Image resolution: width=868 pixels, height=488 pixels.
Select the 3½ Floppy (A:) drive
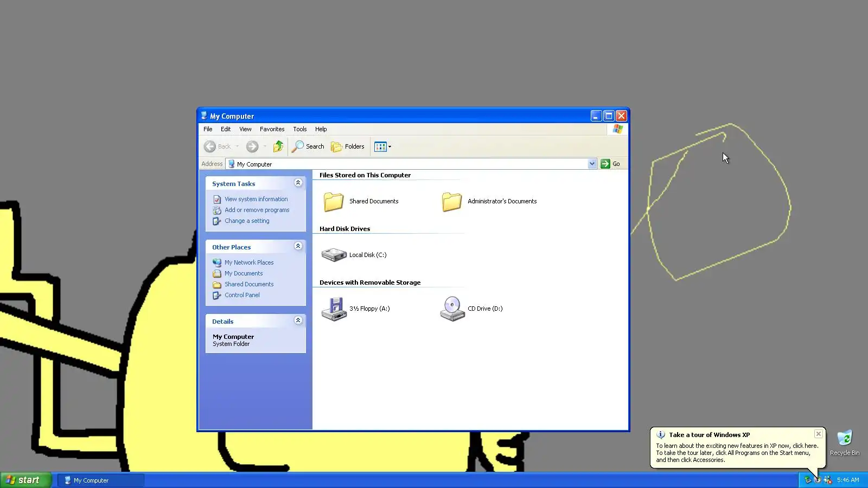(x=355, y=309)
